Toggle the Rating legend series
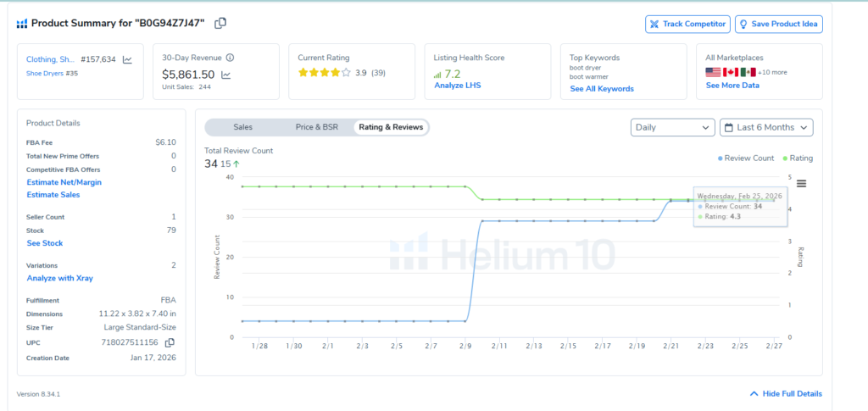Image resolution: width=868 pixels, height=411 pixels. [x=799, y=158]
